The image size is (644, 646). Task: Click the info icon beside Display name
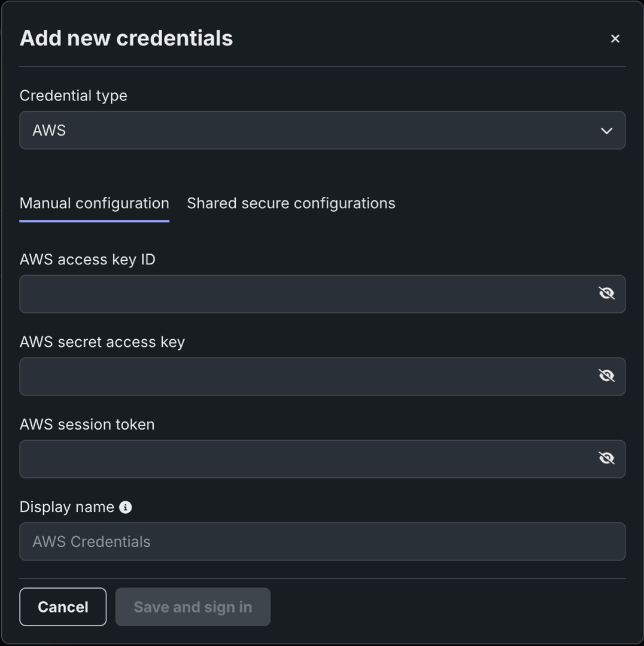tap(125, 507)
